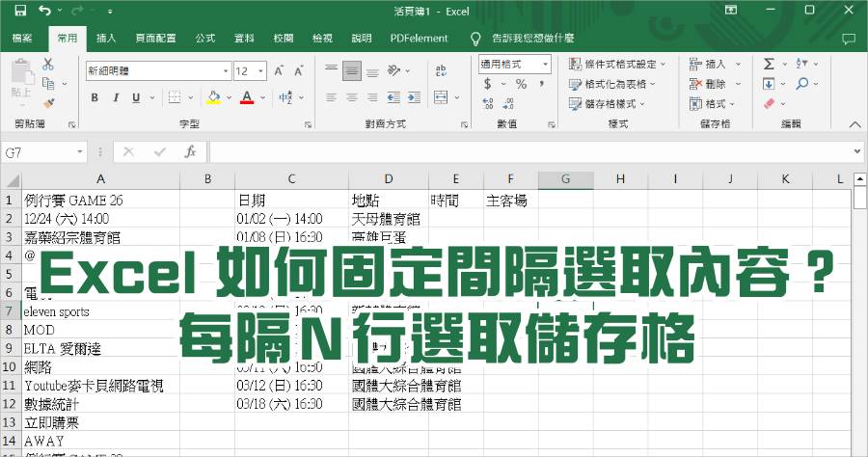Apply fill color bucket

(x=214, y=98)
